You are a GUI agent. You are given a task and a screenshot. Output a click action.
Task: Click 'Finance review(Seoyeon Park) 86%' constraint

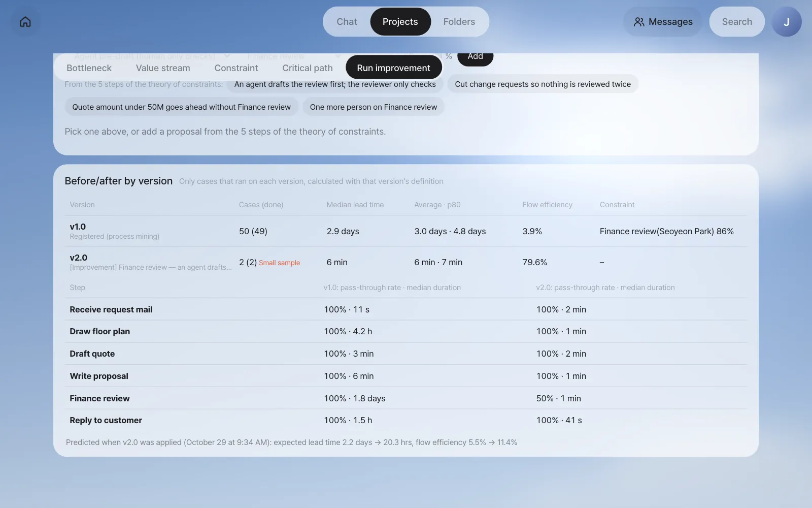tap(666, 231)
